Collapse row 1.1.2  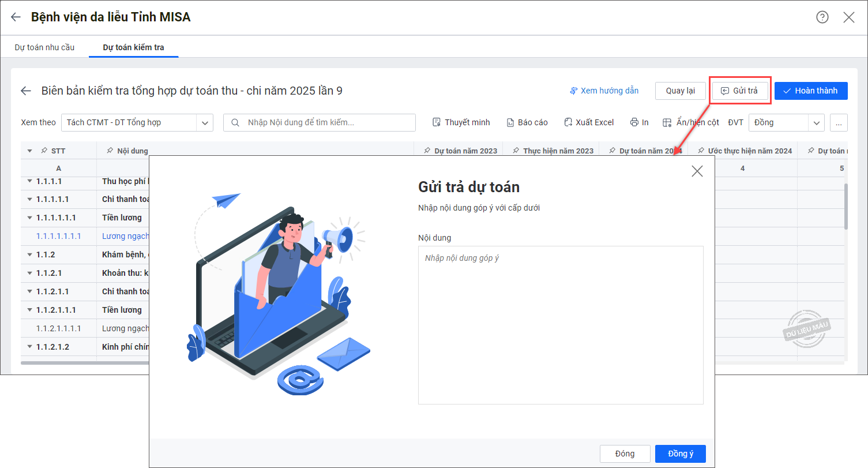click(x=30, y=254)
